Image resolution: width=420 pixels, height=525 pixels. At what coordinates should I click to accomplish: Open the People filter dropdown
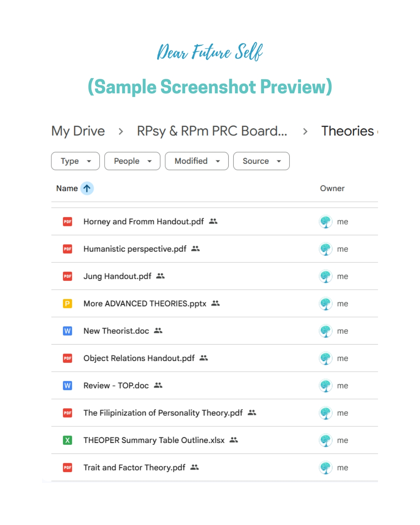(x=132, y=161)
